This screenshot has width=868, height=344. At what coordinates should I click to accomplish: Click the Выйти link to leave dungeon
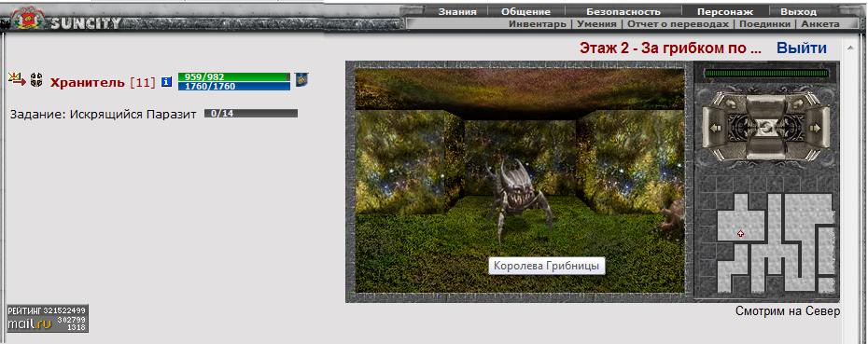(x=802, y=48)
